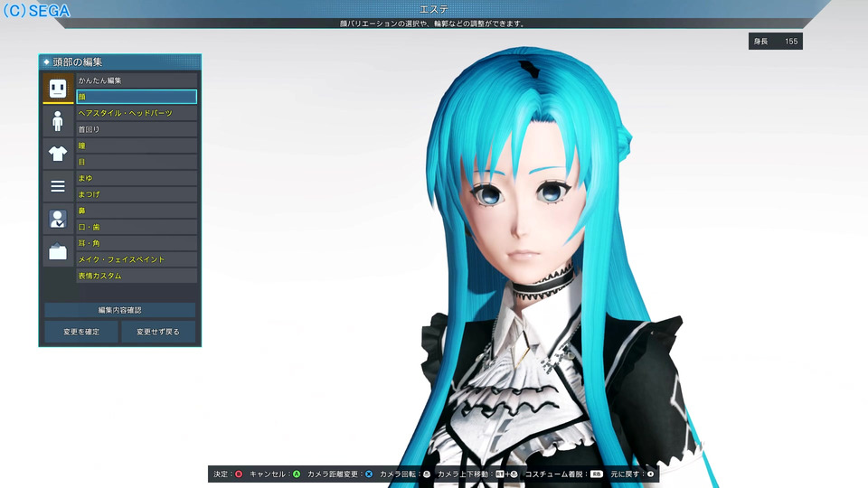Open ヘアスタイル・ヘッドパーツ menu entry
The image size is (868, 488).
click(x=137, y=113)
